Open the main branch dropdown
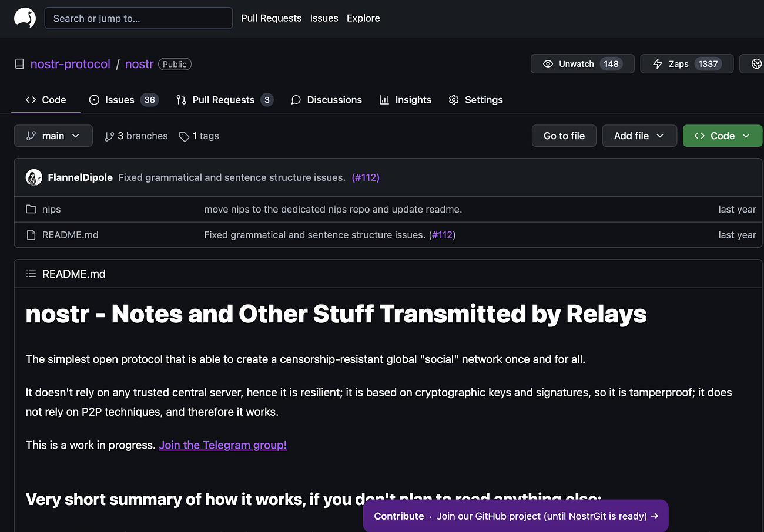 [x=53, y=136]
